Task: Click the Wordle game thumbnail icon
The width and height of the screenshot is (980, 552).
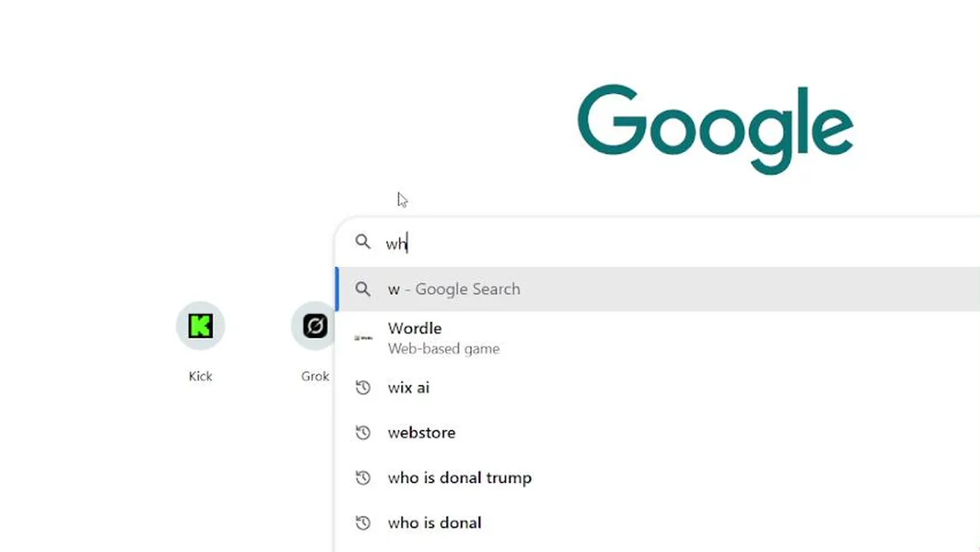Action: click(x=363, y=337)
